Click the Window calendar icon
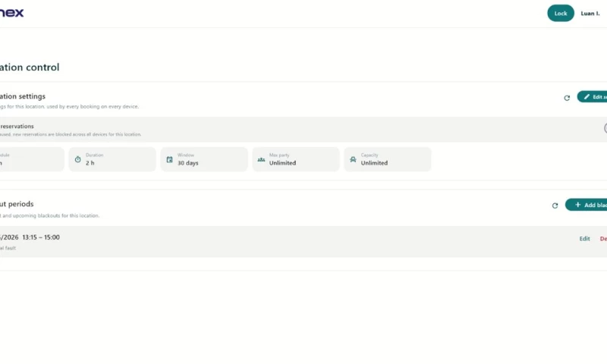 coord(169,159)
